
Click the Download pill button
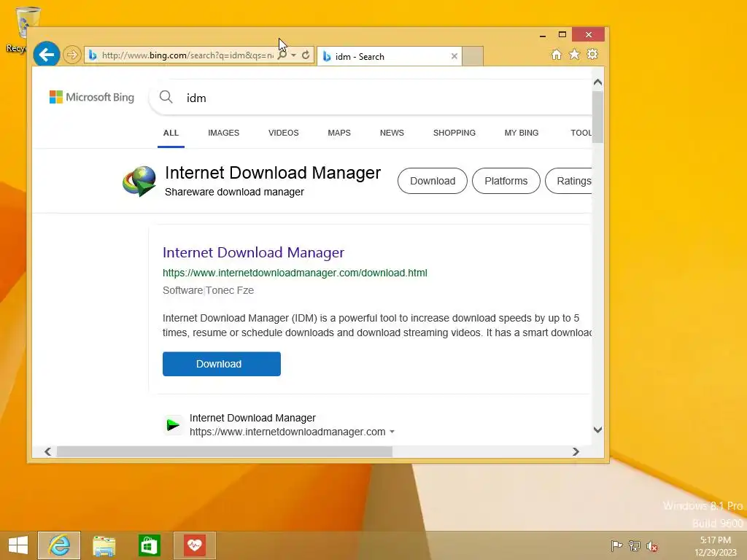(433, 181)
